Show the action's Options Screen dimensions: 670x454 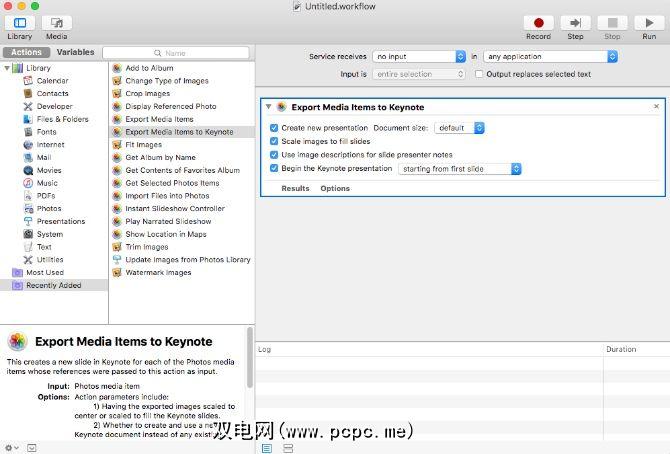click(x=335, y=189)
